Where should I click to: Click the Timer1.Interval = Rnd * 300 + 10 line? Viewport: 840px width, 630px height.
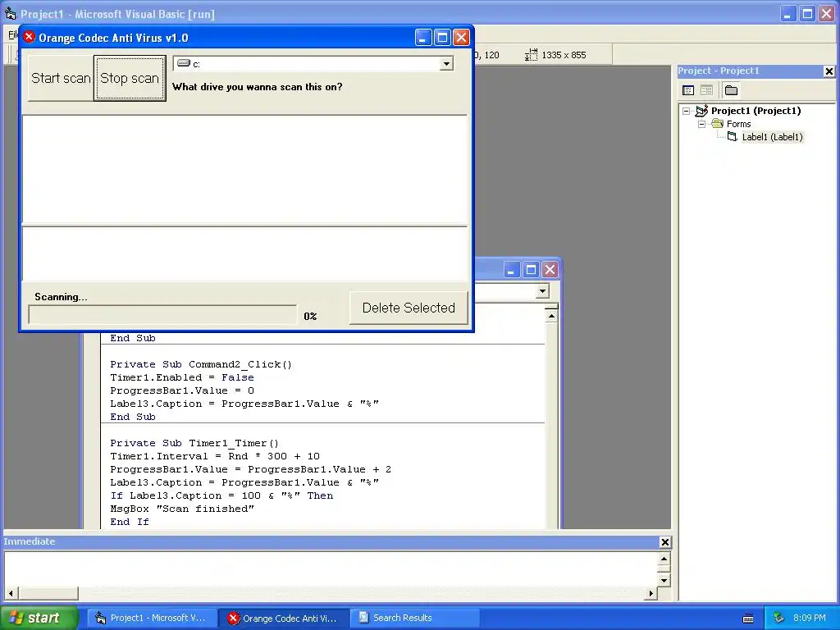pos(215,456)
